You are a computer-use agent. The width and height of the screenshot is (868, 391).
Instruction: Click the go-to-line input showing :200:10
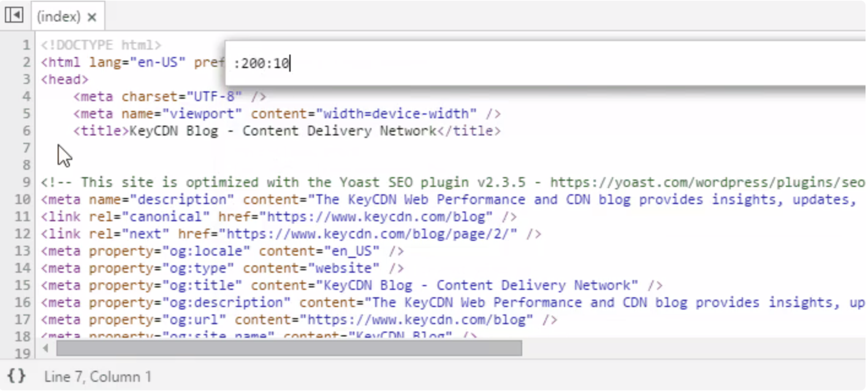539,63
